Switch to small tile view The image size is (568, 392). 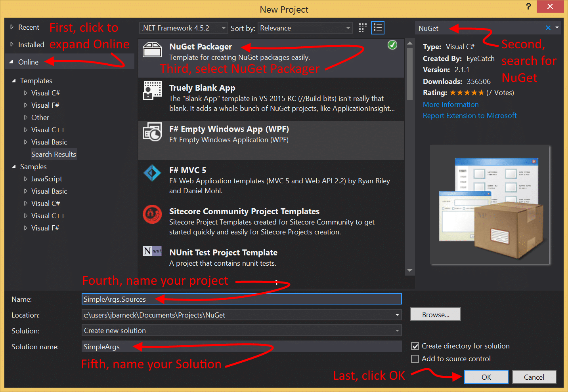362,27
